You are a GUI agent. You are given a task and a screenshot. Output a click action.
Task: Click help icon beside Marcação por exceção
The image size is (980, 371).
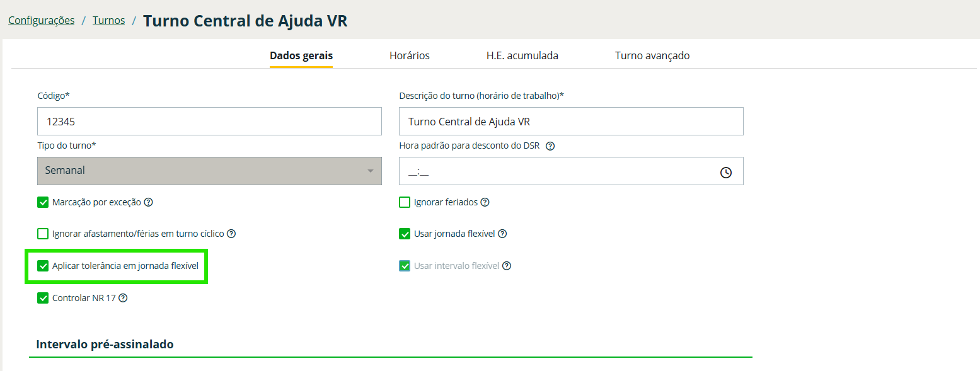(x=149, y=202)
